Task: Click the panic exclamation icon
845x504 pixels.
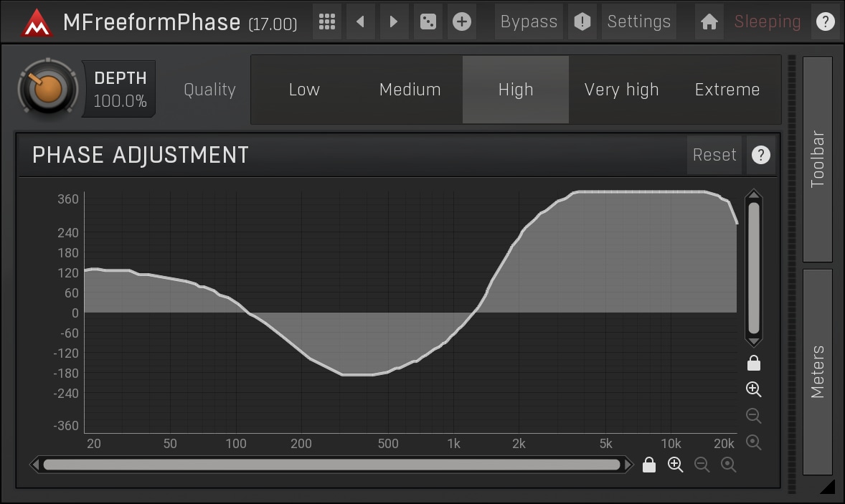Action: click(x=582, y=22)
